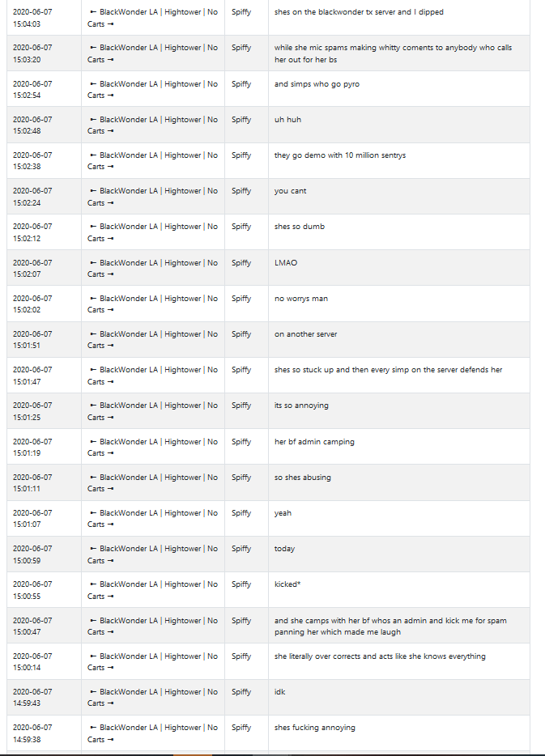Click Spiffy in the 'idk' row
This screenshot has width=545, height=756.
coord(241,692)
